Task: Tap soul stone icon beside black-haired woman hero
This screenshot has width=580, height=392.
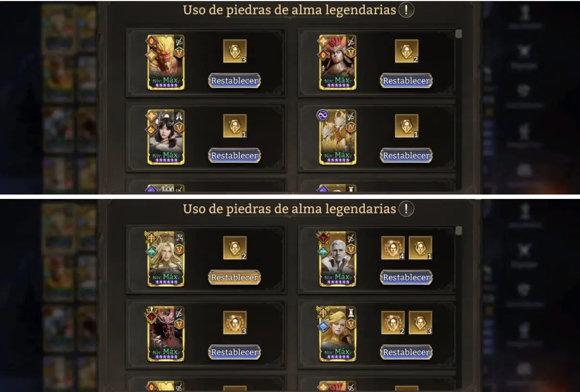Action: (235, 126)
